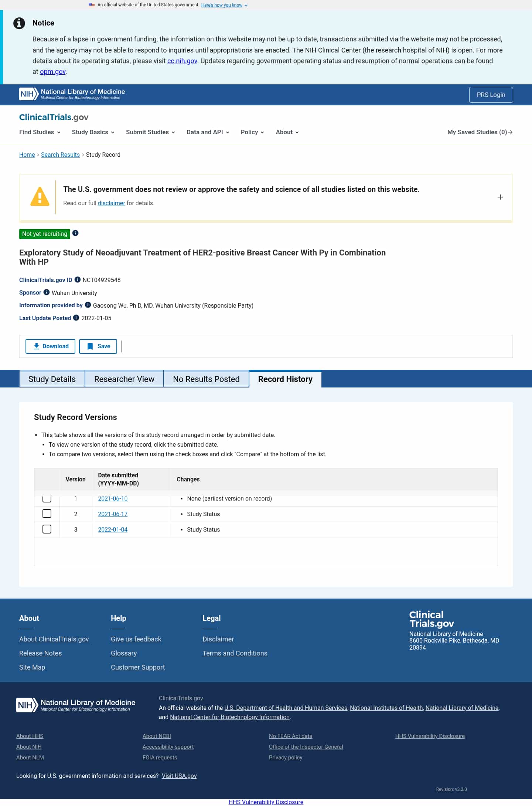
Task: Tick the checkbox for version 2
Action: point(47,514)
